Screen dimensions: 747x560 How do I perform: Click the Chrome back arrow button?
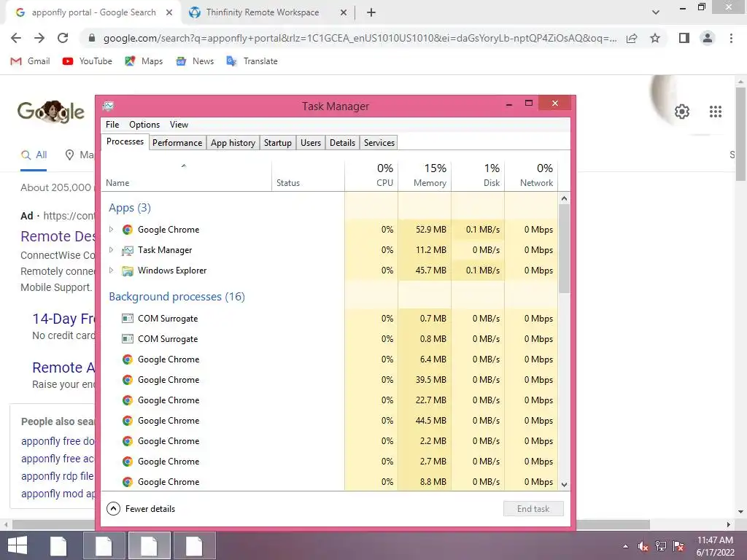tap(16, 38)
